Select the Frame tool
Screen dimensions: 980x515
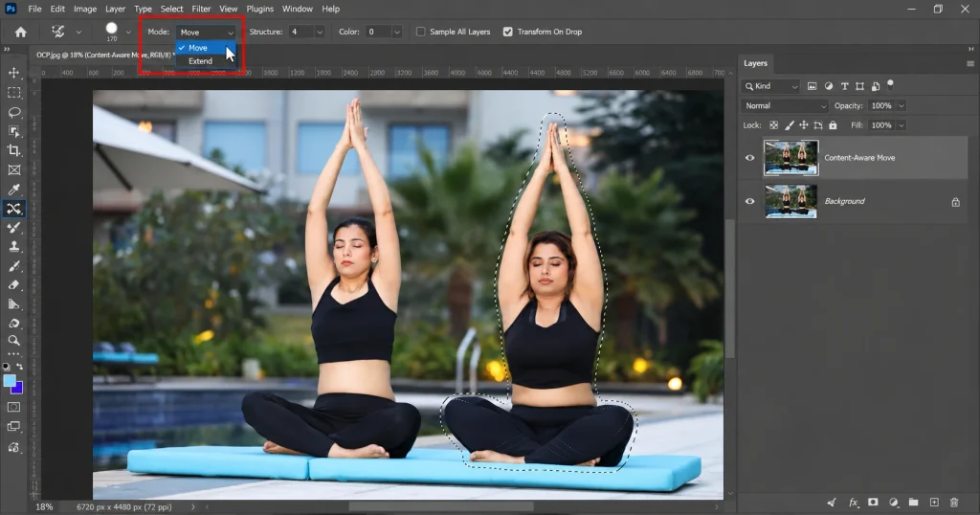[x=13, y=170]
